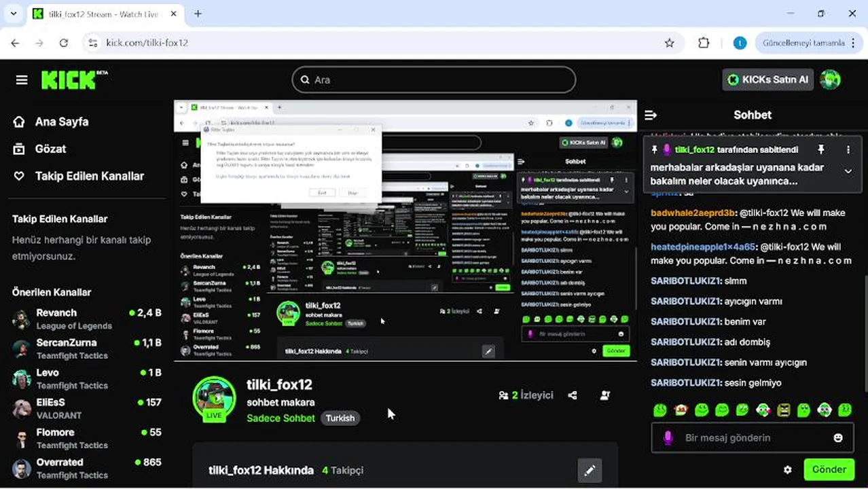Share the tilki_fox12 stream
The image size is (868, 489).
(x=573, y=395)
